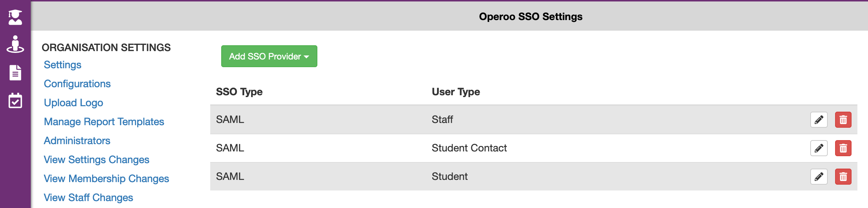Edit the Staff SAML provider

[819, 120]
